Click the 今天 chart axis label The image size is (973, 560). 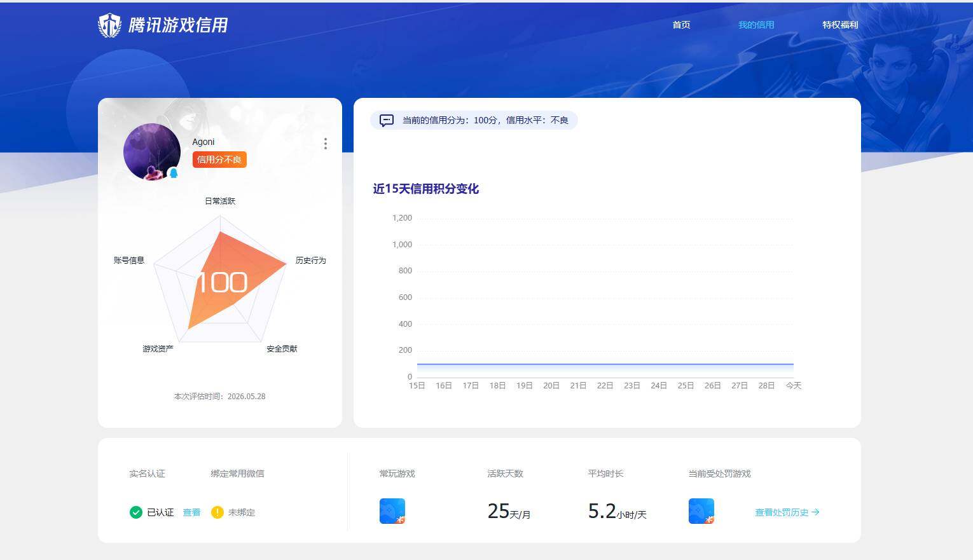point(794,386)
